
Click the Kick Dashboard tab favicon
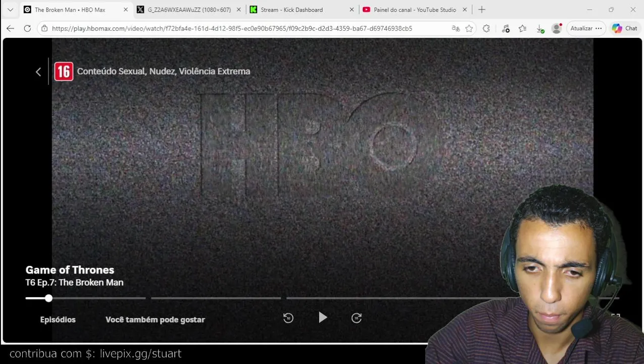click(253, 10)
